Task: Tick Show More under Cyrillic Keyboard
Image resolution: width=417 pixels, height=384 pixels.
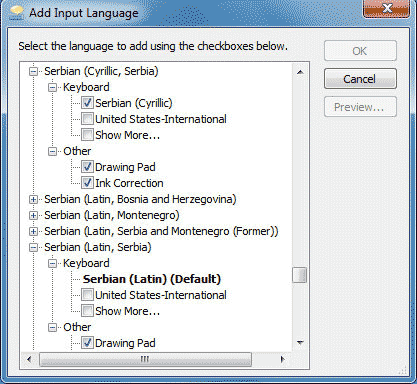Action: [87, 135]
